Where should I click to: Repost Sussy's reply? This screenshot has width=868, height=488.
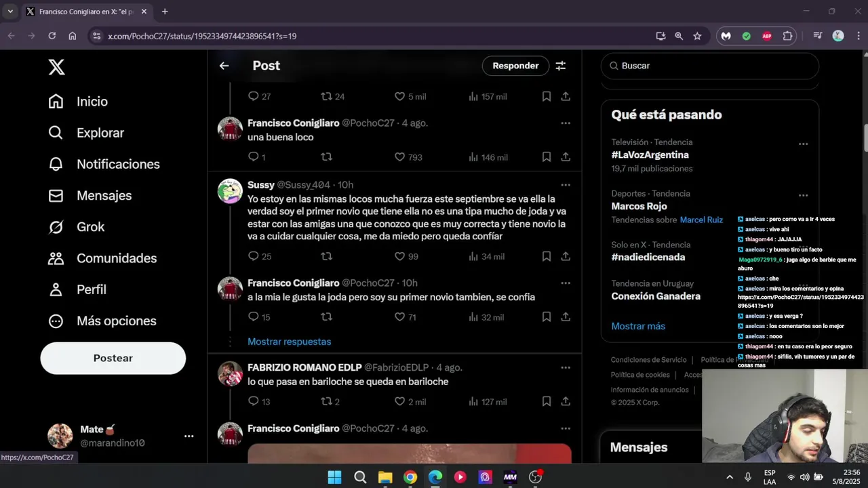pyautogui.click(x=326, y=256)
